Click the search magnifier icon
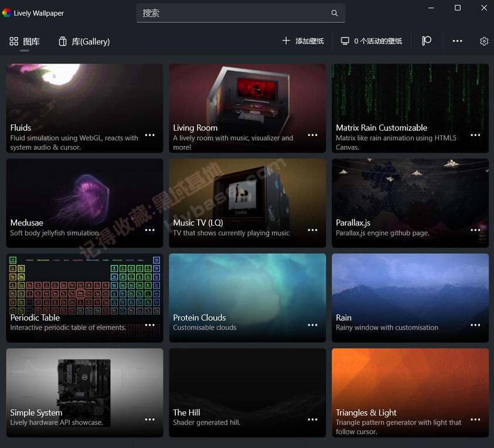Screen dimensions: 494x448 click(335, 13)
